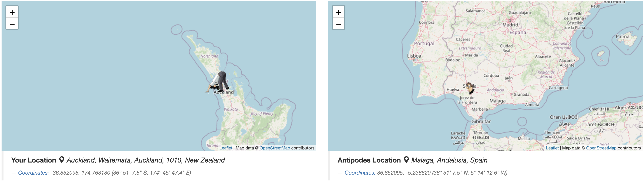Click the pin icon beside Your Location
The height and width of the screenshot is (182, 644).
(61, 160)
